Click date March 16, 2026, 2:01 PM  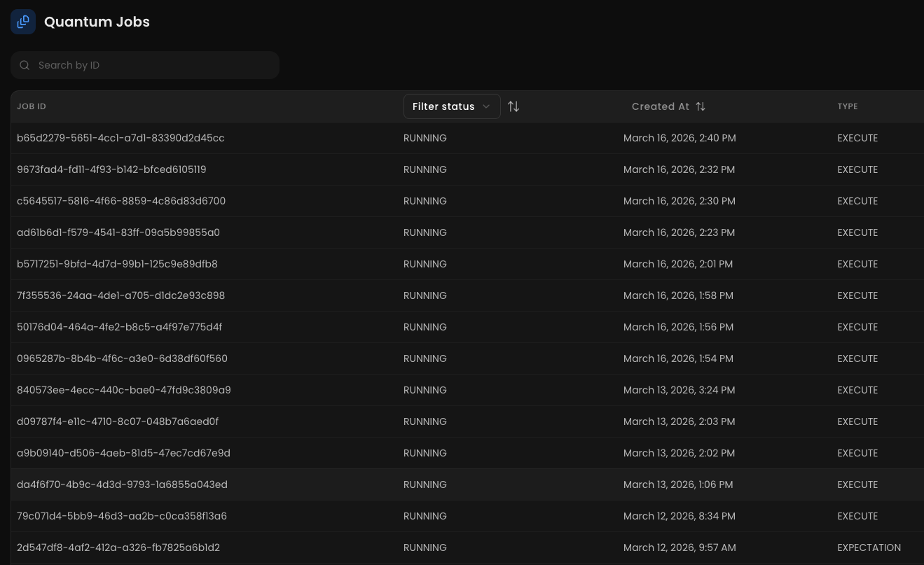[678, 264]
